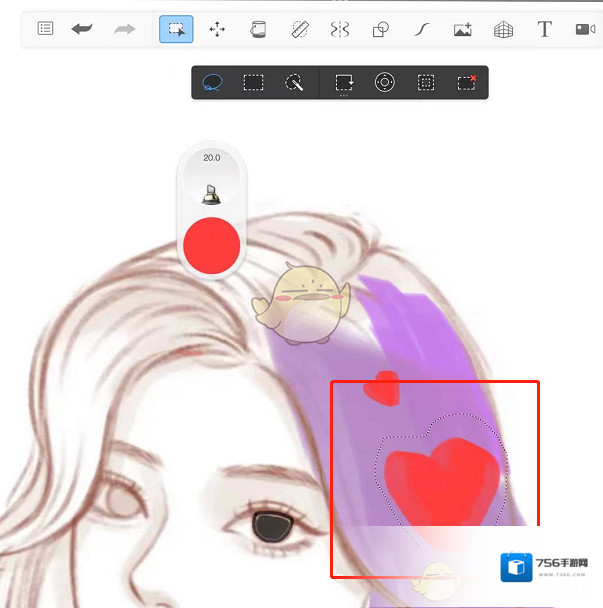The width and height of the screenshot is (603, 608).
Task: Select the Selection tool in toolbar
Action: point(176,29)
